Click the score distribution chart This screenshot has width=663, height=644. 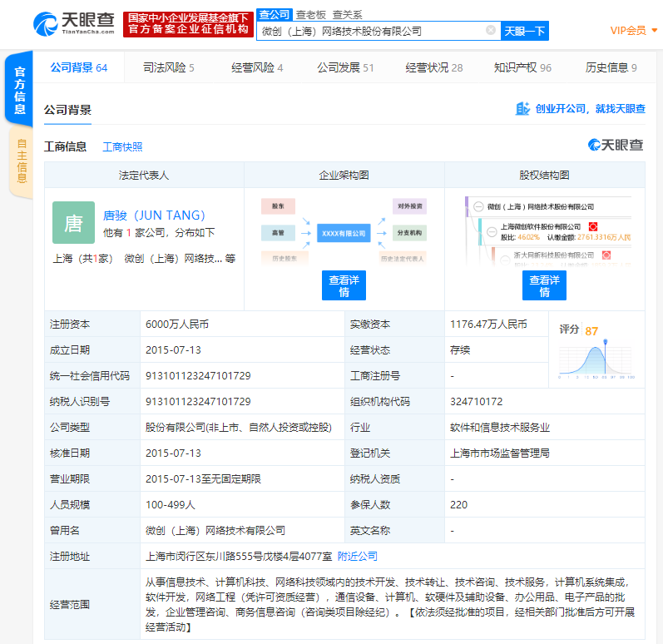pos(596,359)
